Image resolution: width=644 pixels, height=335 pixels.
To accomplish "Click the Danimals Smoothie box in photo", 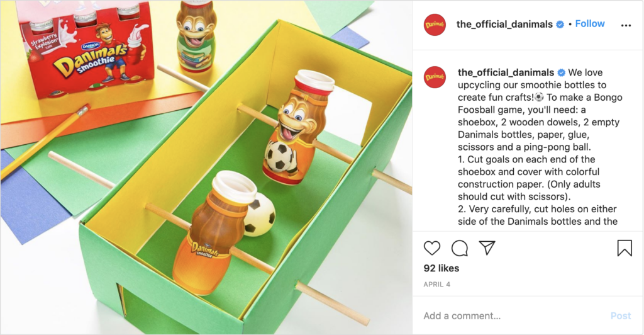I will coord(88,49).
